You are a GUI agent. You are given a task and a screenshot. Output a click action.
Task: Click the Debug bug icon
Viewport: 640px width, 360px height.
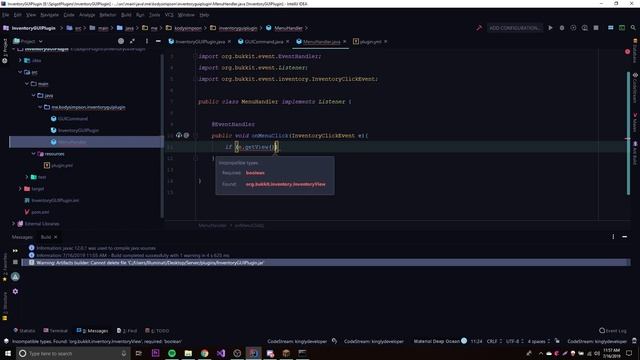click(x=562, y=28)
